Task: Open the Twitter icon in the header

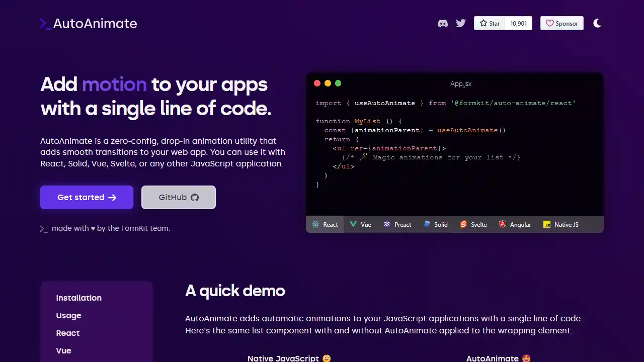Action: [460, 23]
